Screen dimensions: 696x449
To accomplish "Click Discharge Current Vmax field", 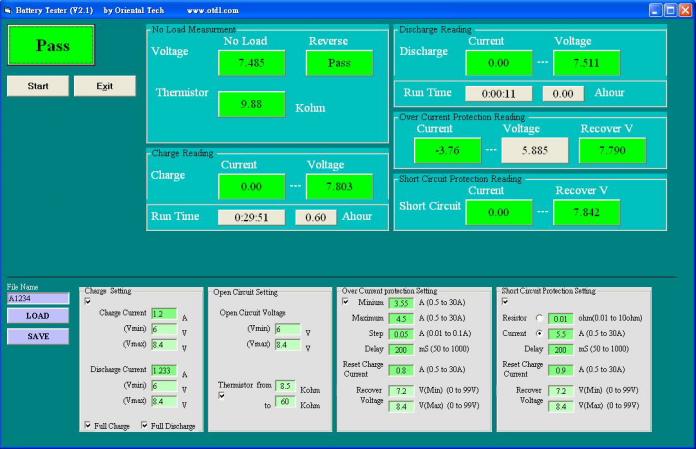I will (x=164, y=401).
